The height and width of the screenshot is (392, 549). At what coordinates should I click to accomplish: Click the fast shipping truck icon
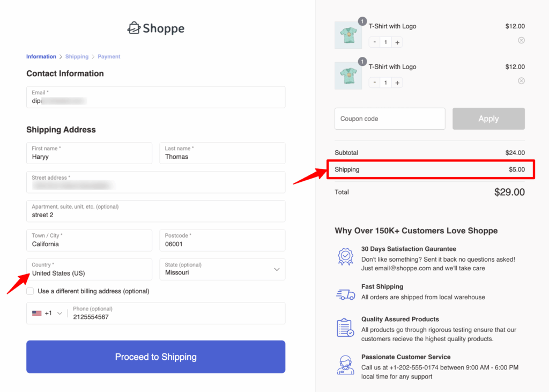tap(345, 294)
